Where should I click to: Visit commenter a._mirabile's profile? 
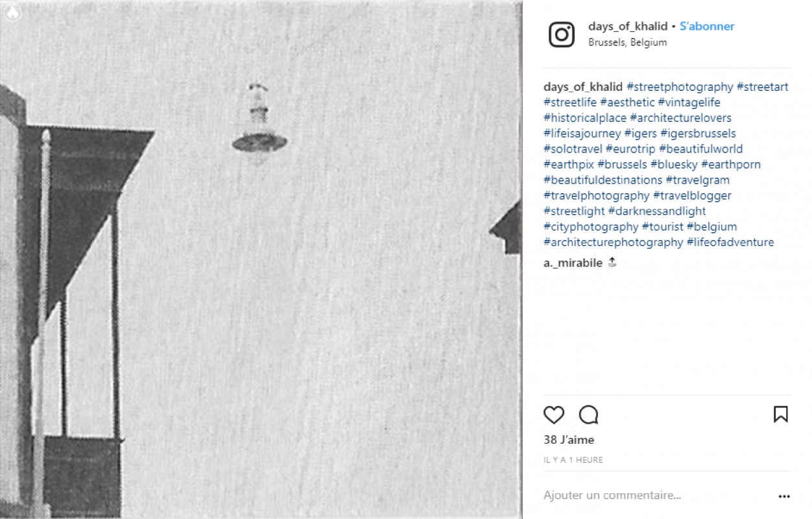click(x=573, y=263)
